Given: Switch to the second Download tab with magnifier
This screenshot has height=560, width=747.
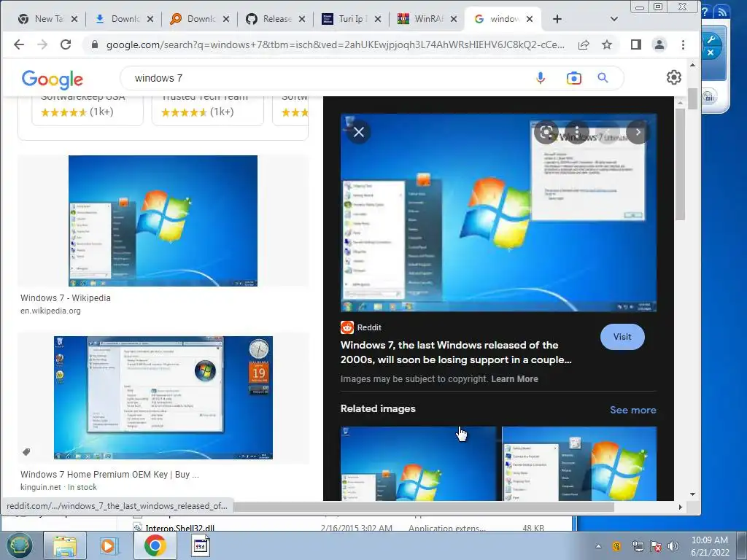Looking at the screenshot, I should point(200,19).
